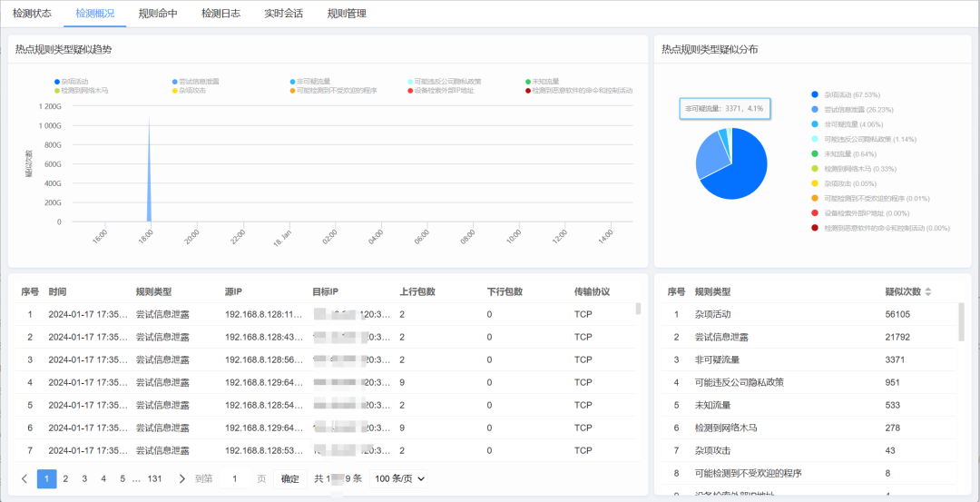Confirm page jump with 确定 button

tap(290, 479)
